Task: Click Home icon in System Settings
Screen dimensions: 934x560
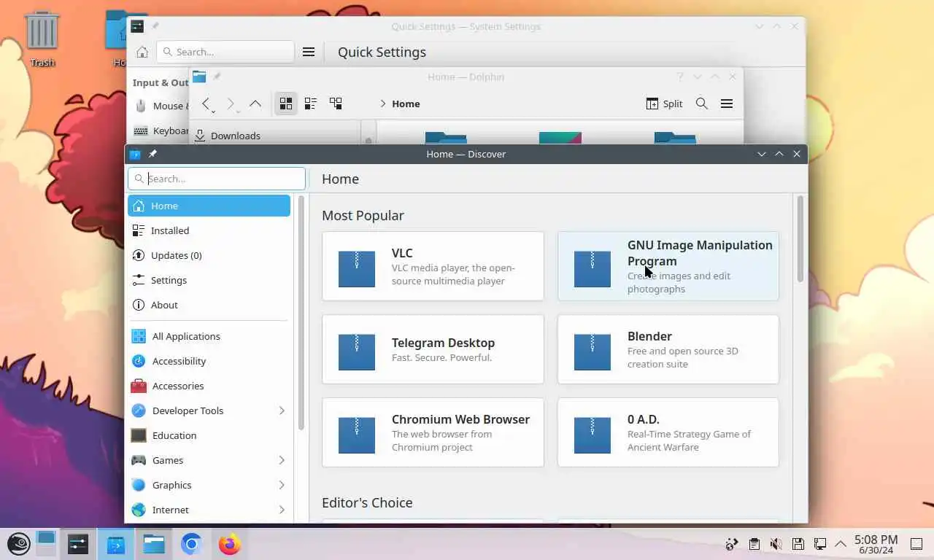Action: click(x=142, y=52)
